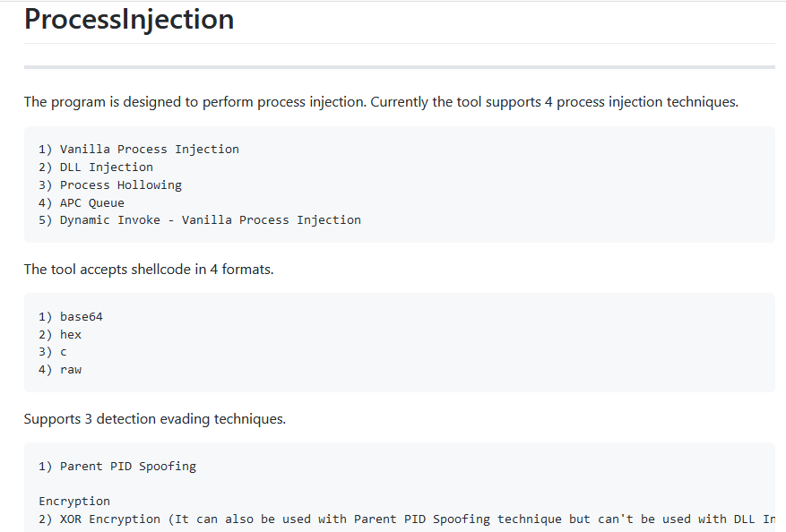Click Dynamic Invoke - Vanilla Process Injection line
786x532 pixels.
200,220
